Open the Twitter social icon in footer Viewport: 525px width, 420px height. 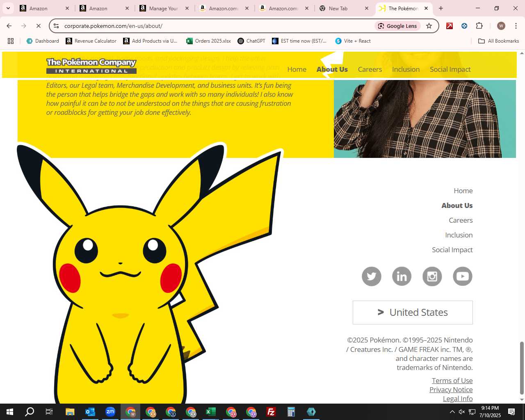(372, 276)
